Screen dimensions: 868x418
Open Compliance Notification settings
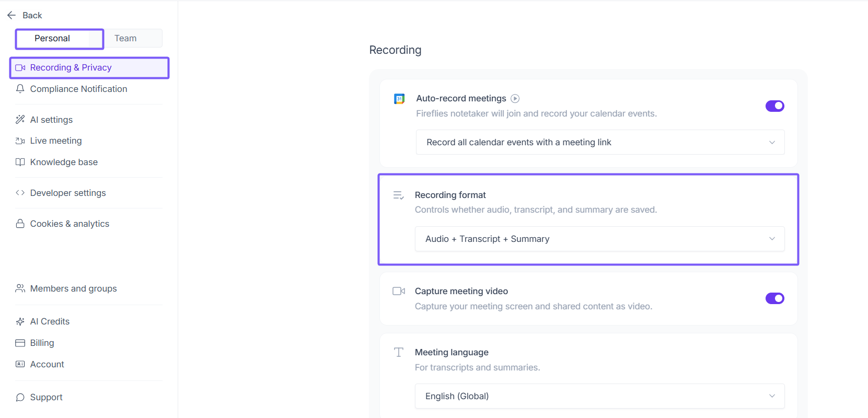point(78,89)
